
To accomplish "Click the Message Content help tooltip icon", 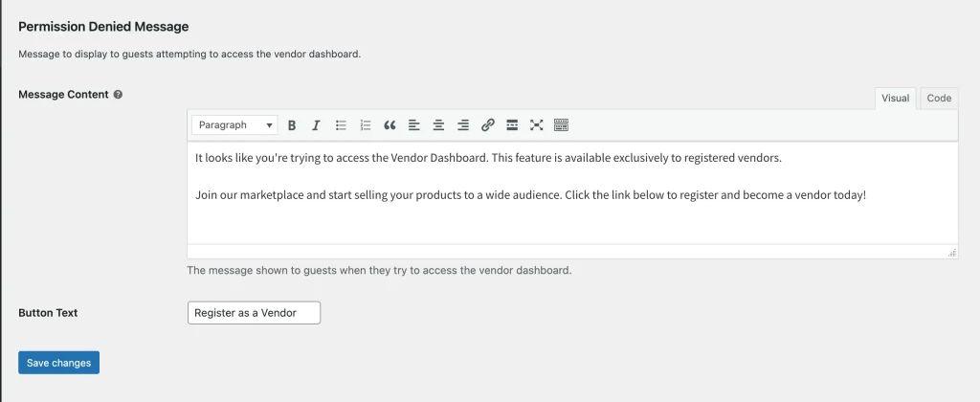I will coord(118,95).
